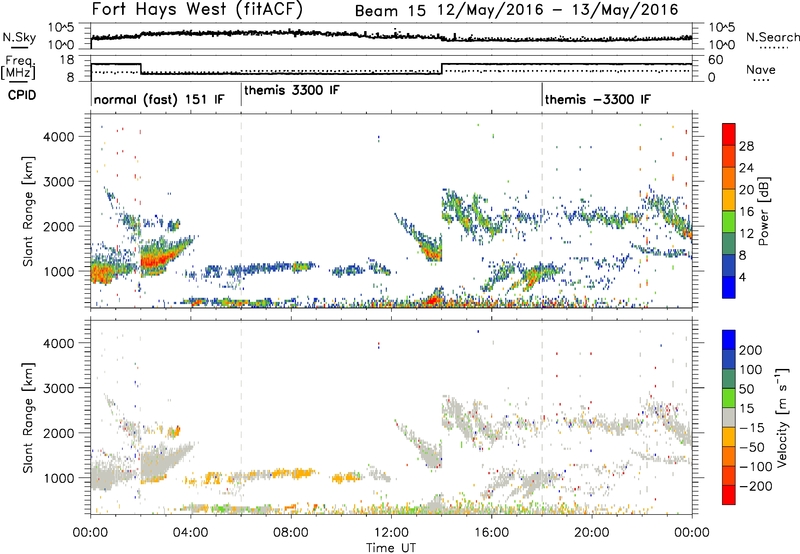Screen dimensions: 800x554
Task: Select the 'themis 3300 IF' CPID label
Action: (291, 90)
